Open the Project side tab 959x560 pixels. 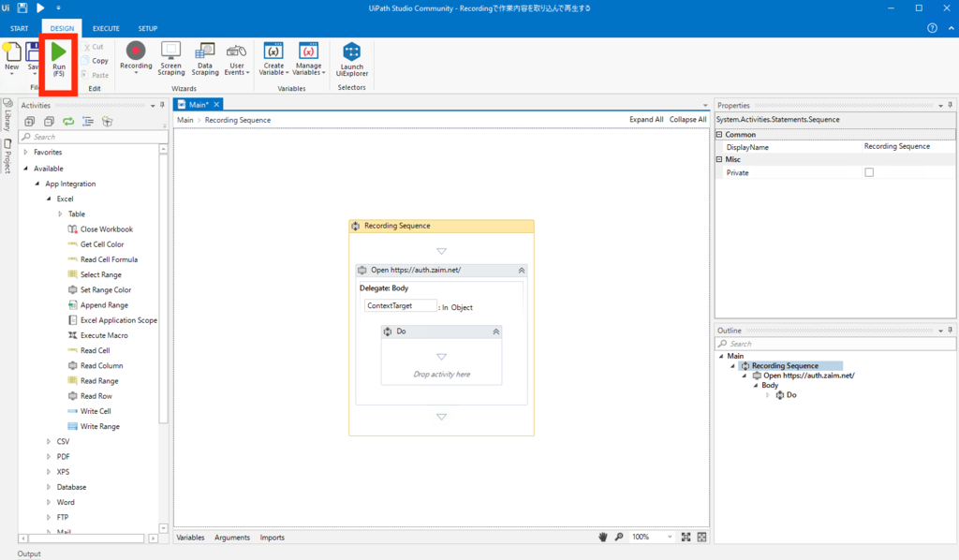(7, 156)
